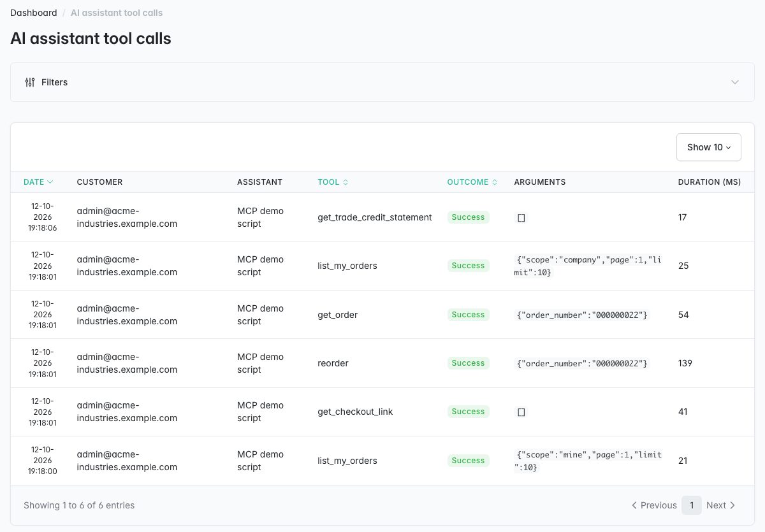
Task: Click Success badge in get_trade_credit_statement row
Action: coord(468,217)
